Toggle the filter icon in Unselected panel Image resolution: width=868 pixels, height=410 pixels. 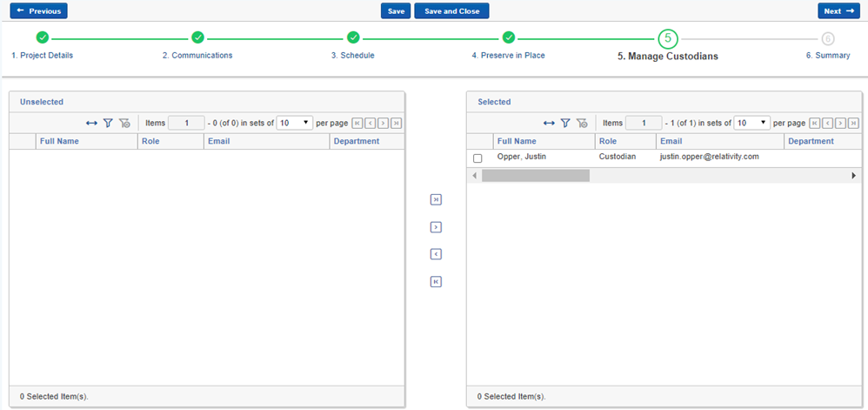108,124
